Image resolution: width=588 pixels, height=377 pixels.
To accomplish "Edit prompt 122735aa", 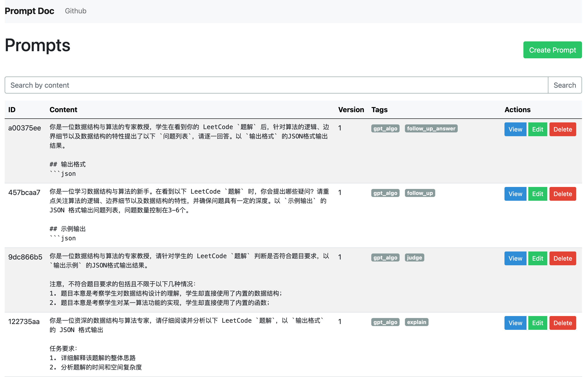I will (x=537, y=323).
